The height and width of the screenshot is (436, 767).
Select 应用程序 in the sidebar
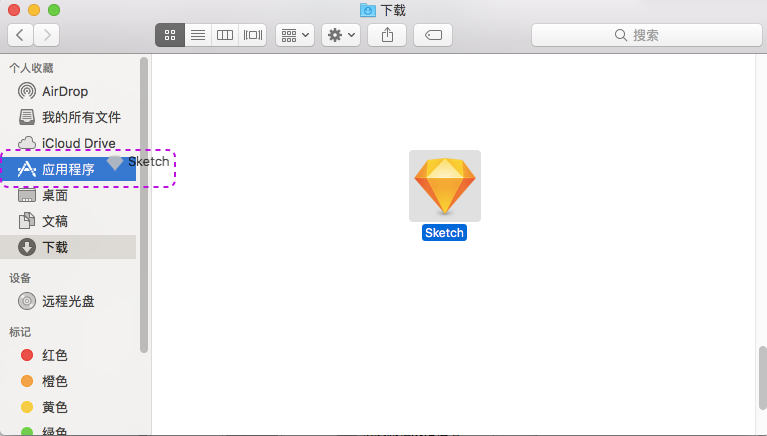pyautogui.click(x=68, y=169)
